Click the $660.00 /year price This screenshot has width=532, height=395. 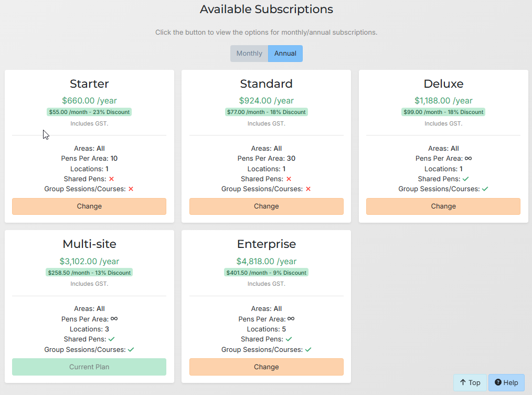(89, 100)
